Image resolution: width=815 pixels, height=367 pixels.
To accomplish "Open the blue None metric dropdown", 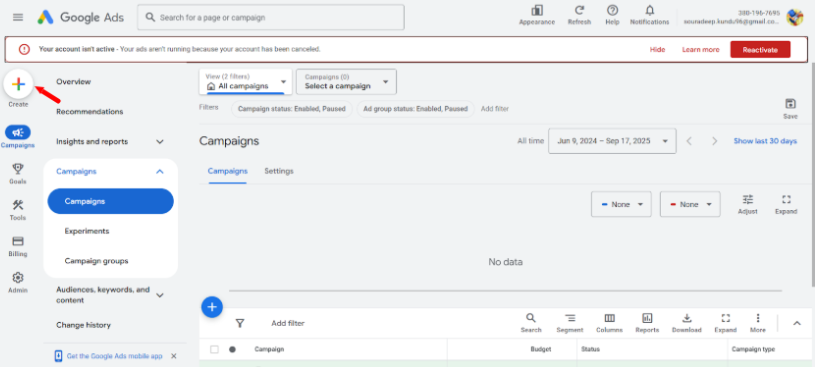I will 621,204.
